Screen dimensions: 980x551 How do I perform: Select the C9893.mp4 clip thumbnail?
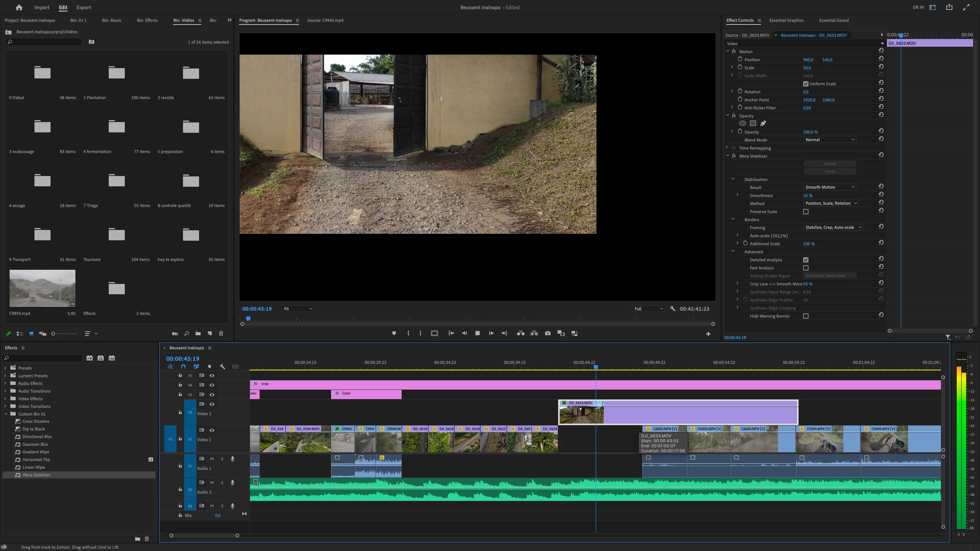[42, 288]
